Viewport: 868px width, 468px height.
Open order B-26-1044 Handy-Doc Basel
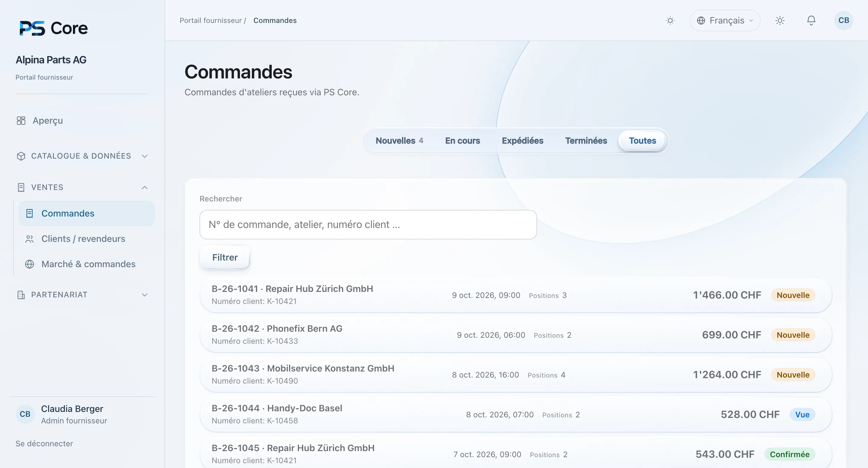516,415
